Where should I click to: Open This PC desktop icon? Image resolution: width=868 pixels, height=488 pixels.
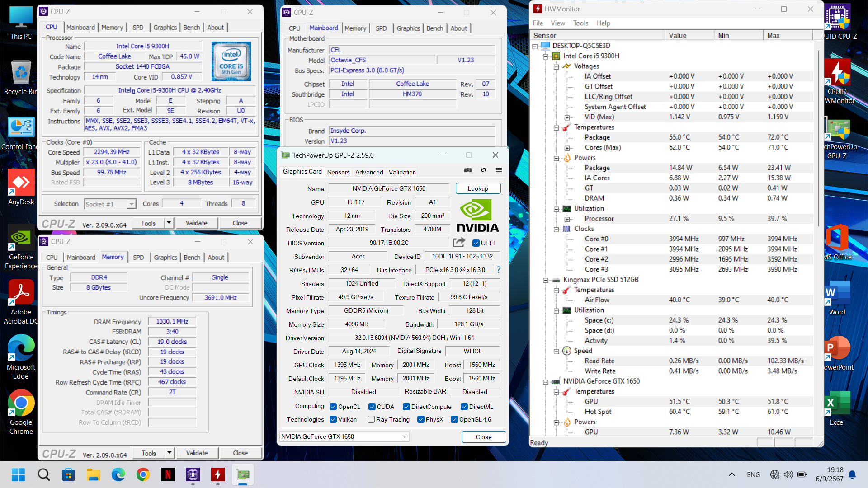coord(21,23)
